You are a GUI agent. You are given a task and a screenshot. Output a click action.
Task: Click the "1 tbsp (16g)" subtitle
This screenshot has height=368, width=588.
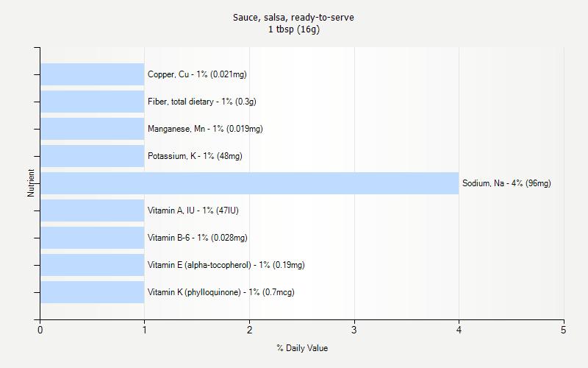tap(293, 29)
